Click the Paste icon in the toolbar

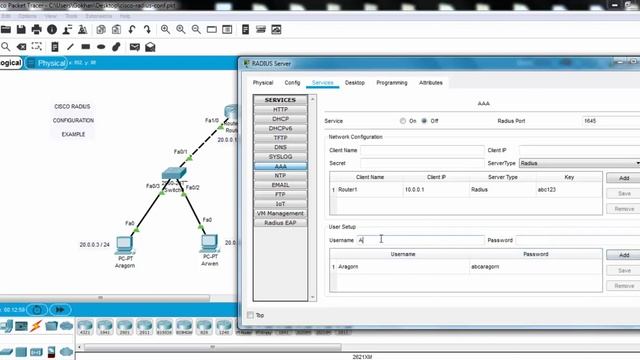(116, 29)
